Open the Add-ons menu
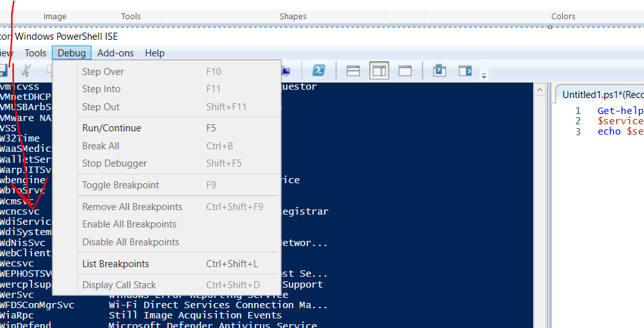This screenshot has width=644, height=328. (115, 53)
